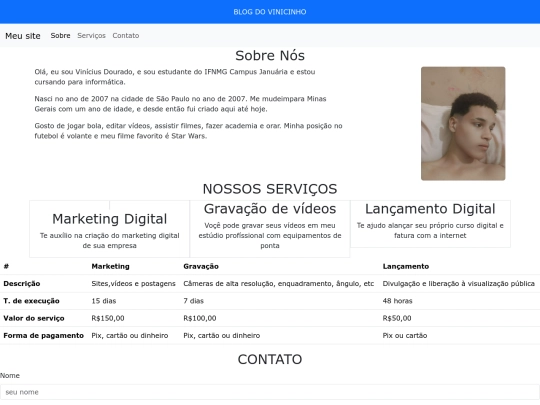Viewport: 540px width, 405px height.
Task: Click the R$50,00 price cell
Action: (397, 318)
